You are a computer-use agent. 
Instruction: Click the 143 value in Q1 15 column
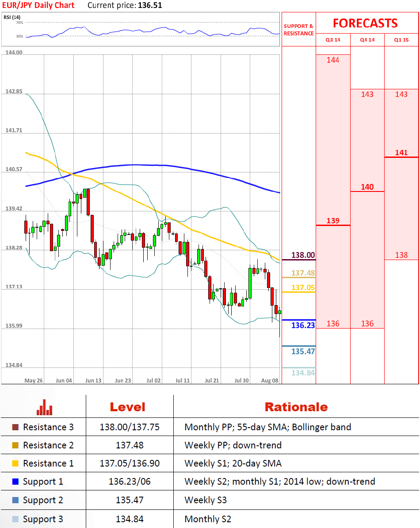pos(401,94)
